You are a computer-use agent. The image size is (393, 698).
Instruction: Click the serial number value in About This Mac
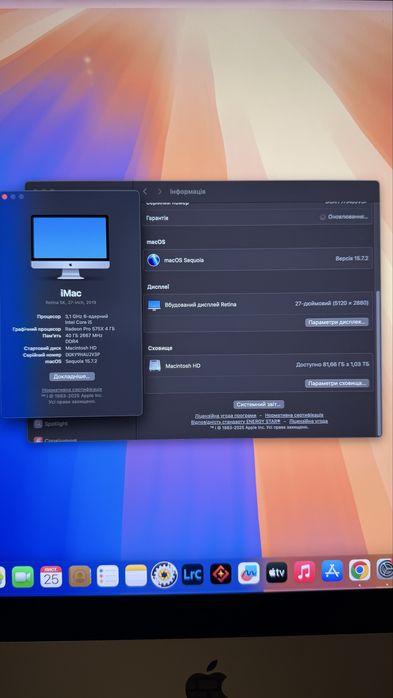pyautogui.click(x=83, y=355)
